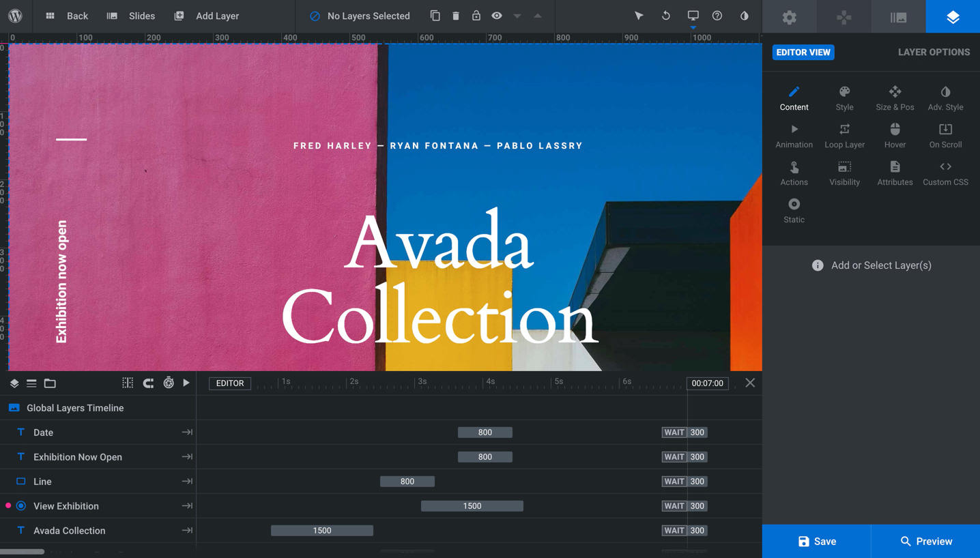Screen dimensions: 980x558
Task: Click the timeline selection frames icon
Action: tap(128, 383)
